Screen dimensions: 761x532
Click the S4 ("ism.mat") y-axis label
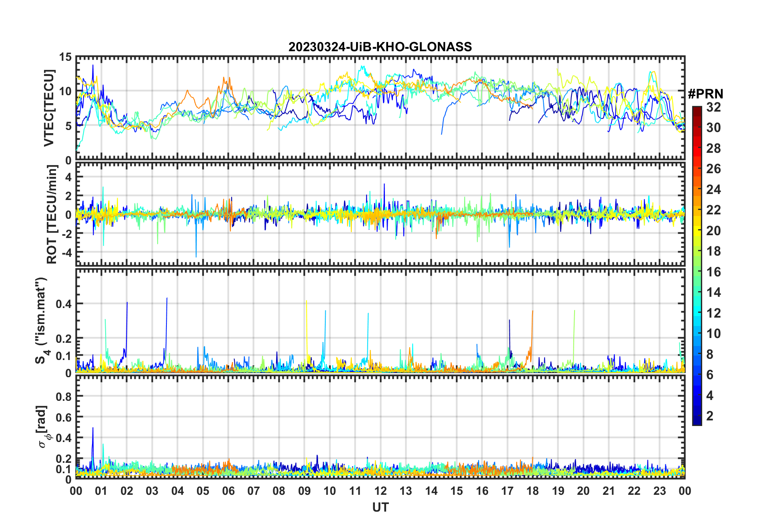pos(42,320)
